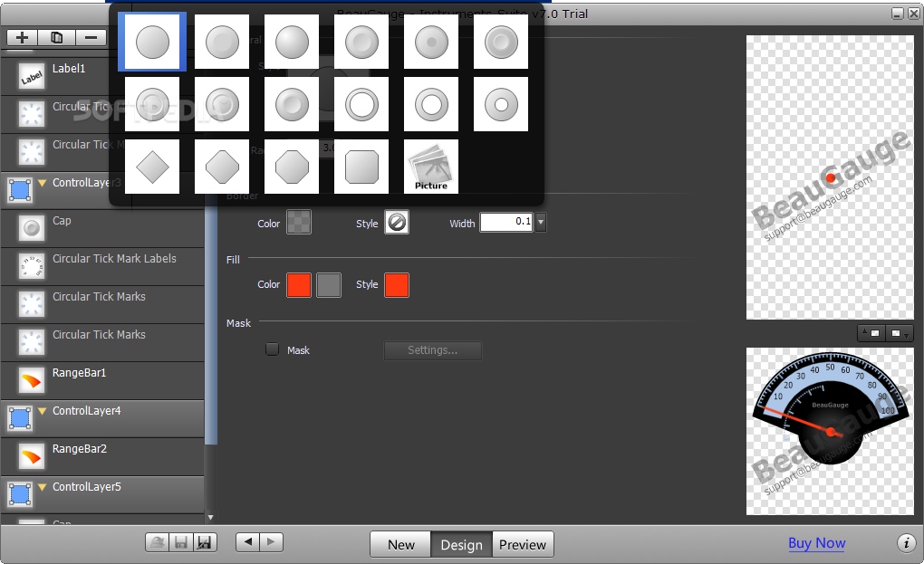Select the ControlLayer4 group row
924x564 pixels.
coord(102,418)
